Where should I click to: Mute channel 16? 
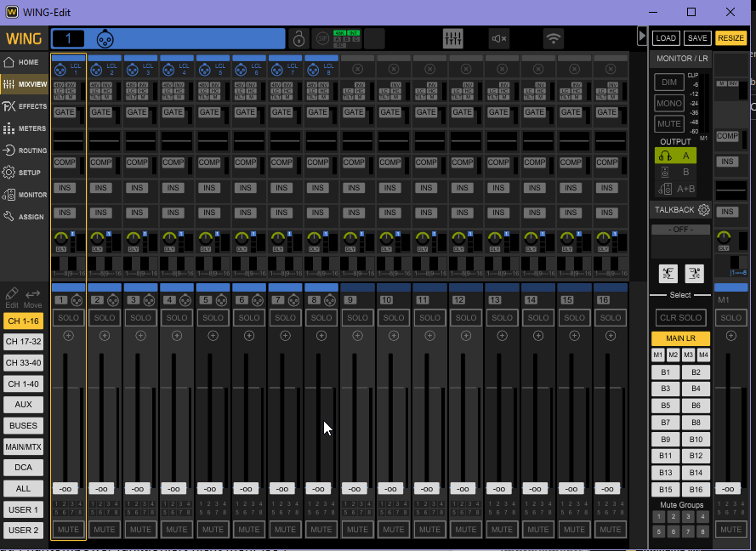tap(611, 529)
